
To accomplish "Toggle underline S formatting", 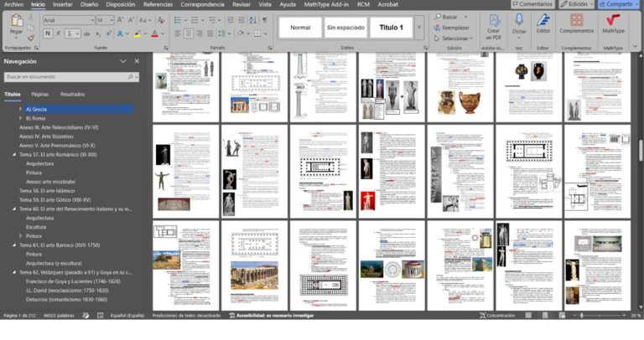I will pyautogui.click(x=70, y=33).
